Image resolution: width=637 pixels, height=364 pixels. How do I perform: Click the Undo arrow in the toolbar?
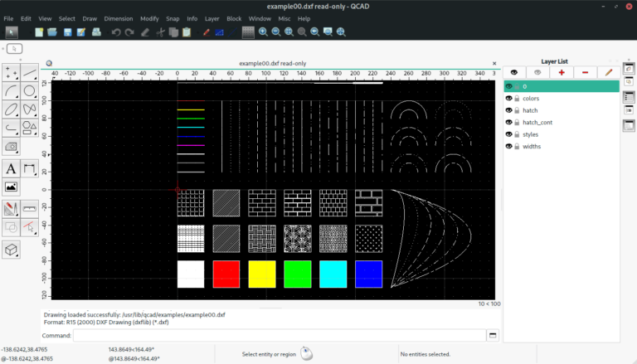tap(116, 32)
